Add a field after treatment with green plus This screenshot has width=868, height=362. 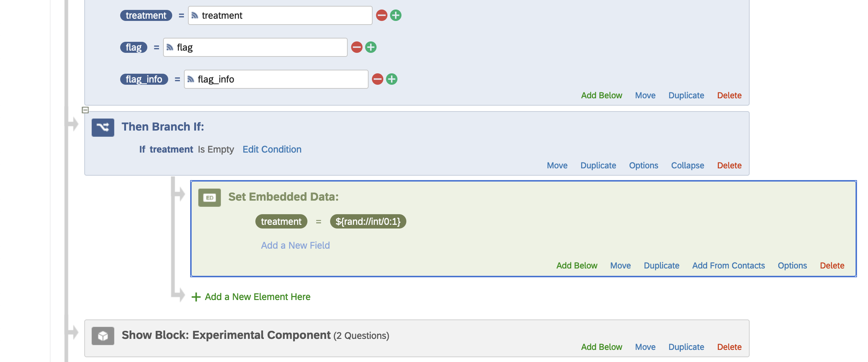click(396, 15)
